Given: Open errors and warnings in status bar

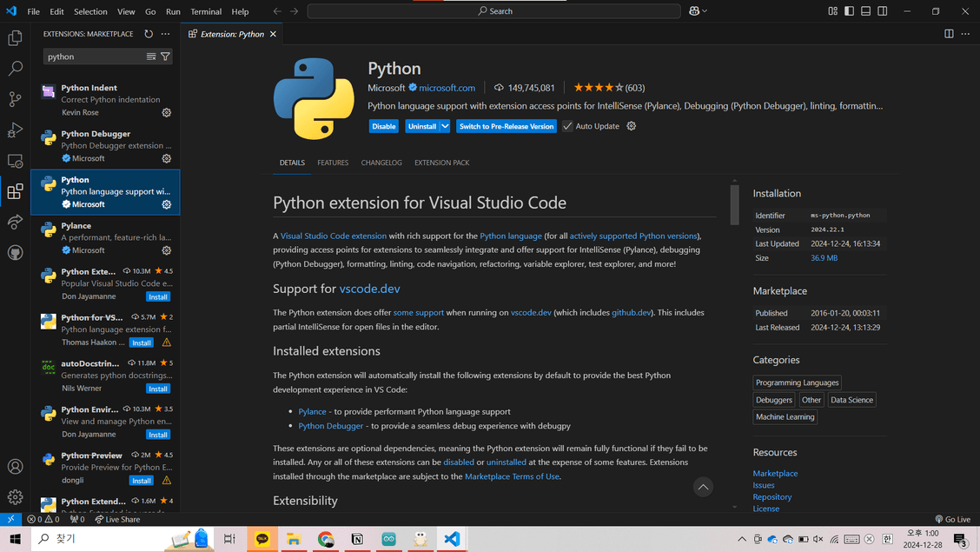Looking at the screenshot, I should point(43,520).
